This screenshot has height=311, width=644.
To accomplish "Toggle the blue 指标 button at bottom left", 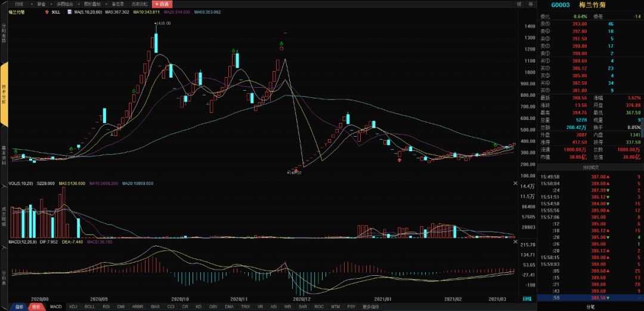I will click(x=19, y=307).
